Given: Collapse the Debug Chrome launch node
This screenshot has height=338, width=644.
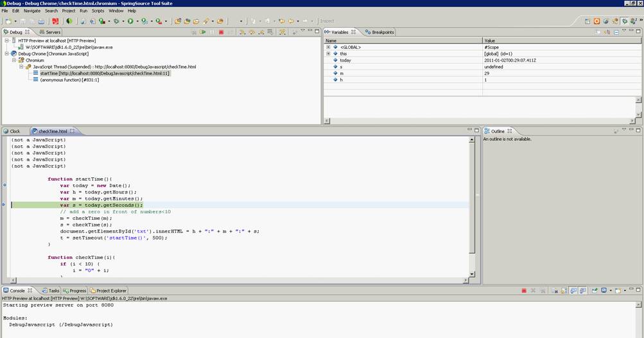Looking at the screenshot, I should (x=6, y=54).
